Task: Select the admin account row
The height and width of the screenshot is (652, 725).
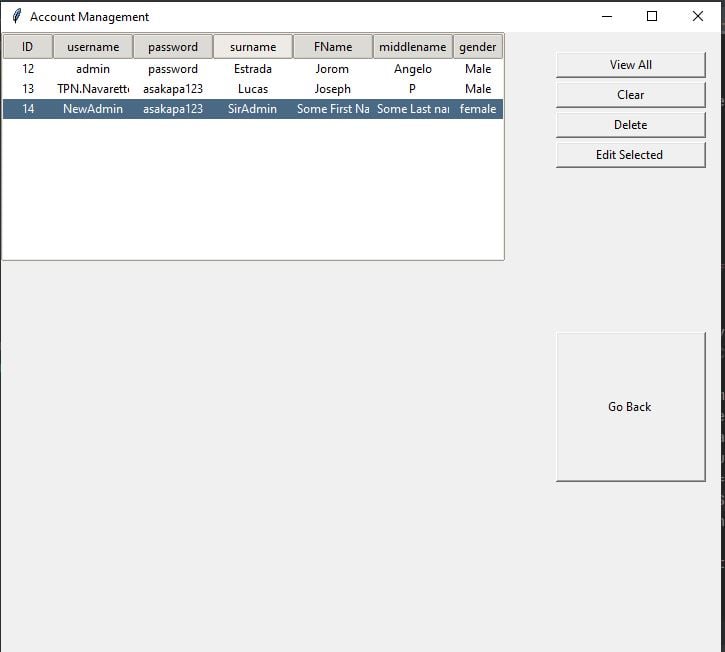Action: [x=93, y=69]
